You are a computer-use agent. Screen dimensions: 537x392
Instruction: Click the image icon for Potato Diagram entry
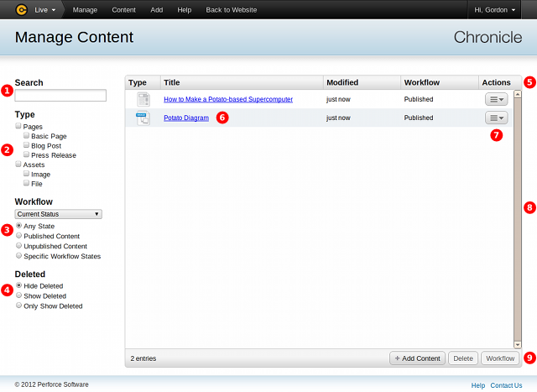click(143, 118)
